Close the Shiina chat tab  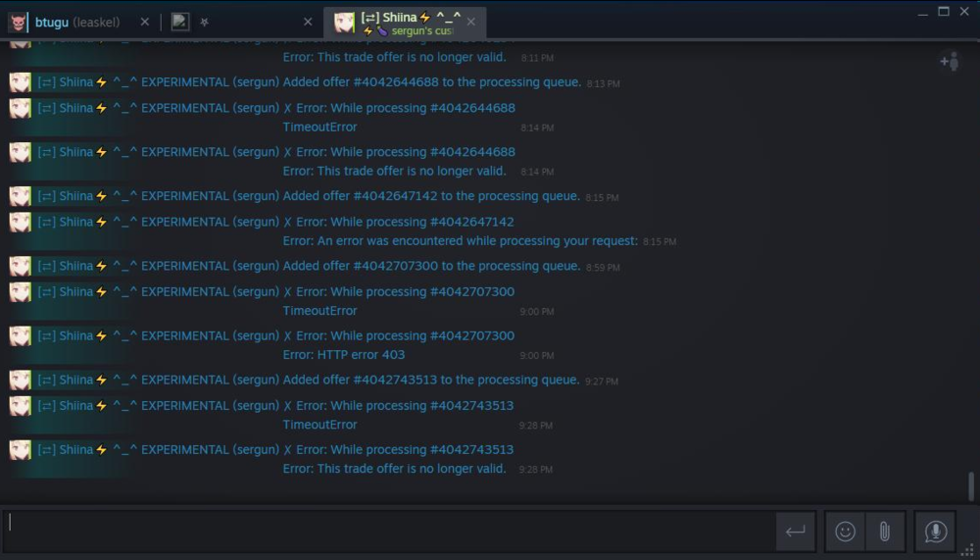click(470, 22)
